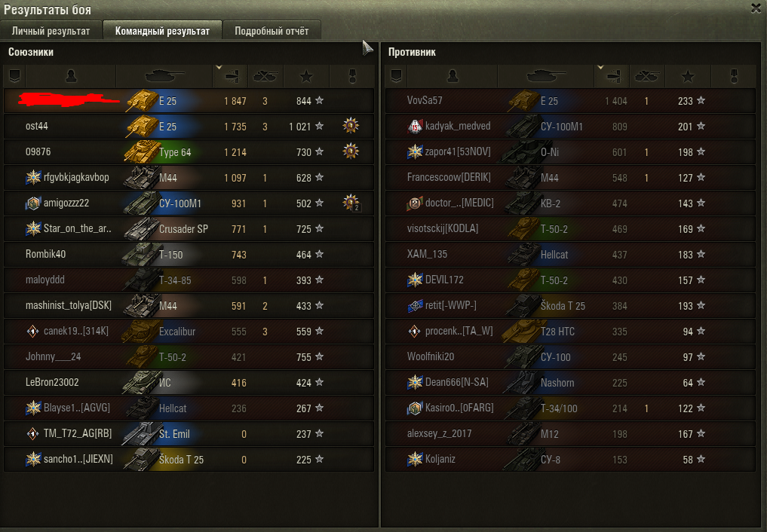This screenshot has height=532, width=767.
Task: Select player sancho1..[JIEXN] name
Action: [x=78, y=459]
